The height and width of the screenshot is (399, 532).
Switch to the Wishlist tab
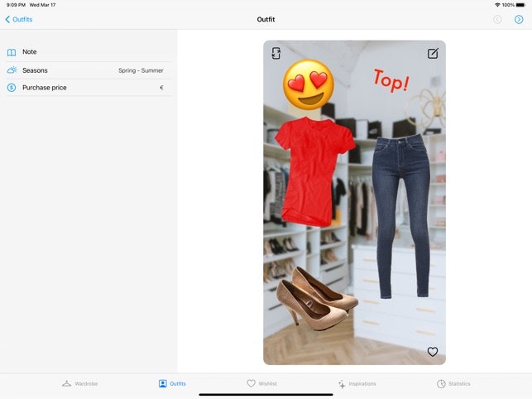click(262, 384)
